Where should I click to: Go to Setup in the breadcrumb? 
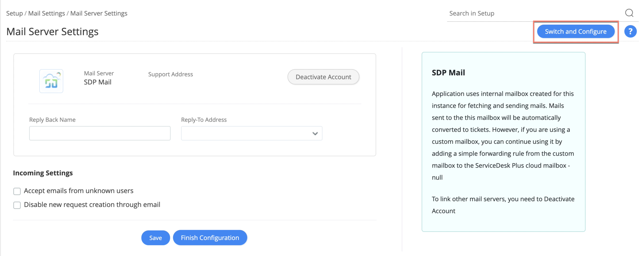(x=14, y=13)
